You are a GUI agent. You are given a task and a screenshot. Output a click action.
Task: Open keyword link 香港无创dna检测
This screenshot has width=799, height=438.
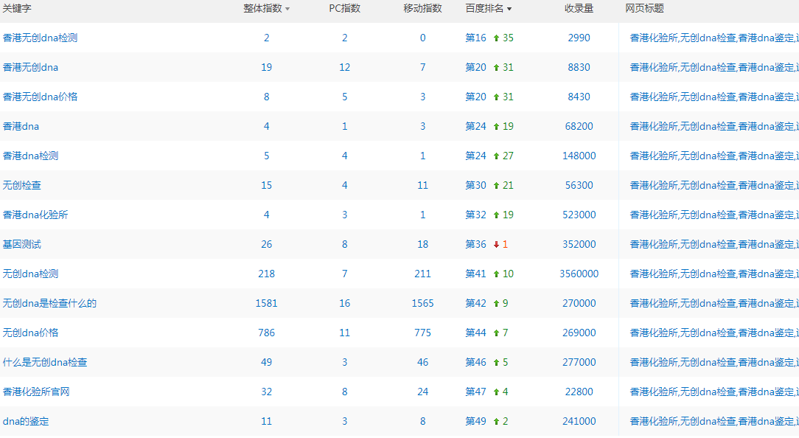click(x=40, y=38)
